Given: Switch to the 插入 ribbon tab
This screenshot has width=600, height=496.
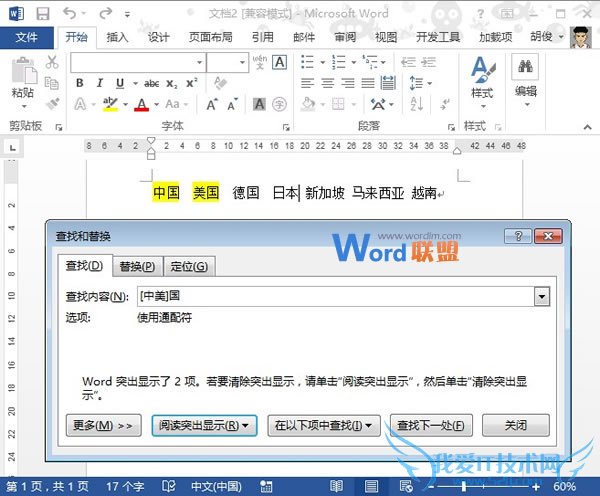Looking at the screenshot, I should point(117,37).
